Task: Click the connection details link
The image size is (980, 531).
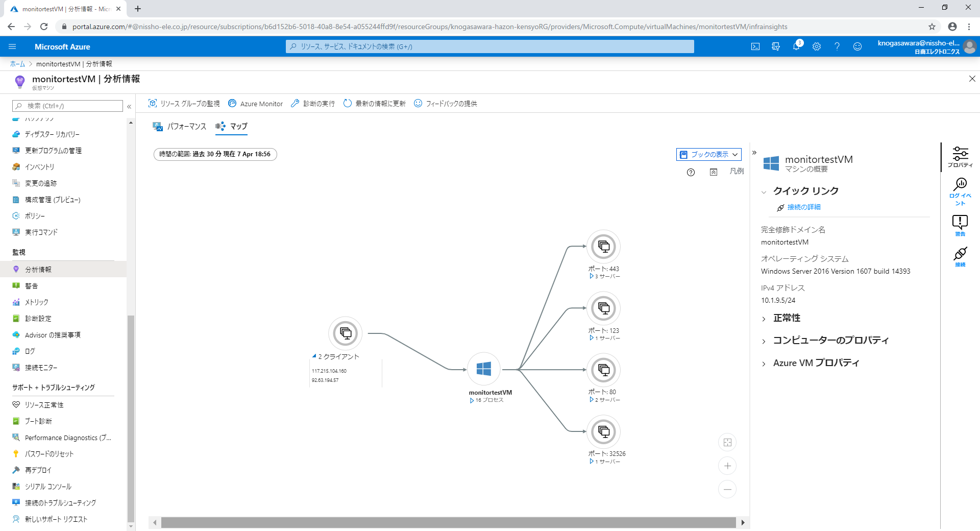Action: [803, 207]
